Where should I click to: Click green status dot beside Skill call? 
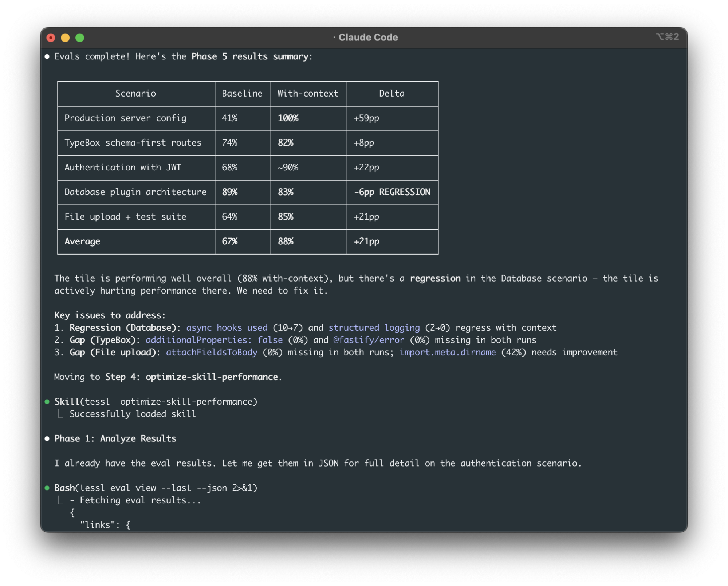[47, 402]
